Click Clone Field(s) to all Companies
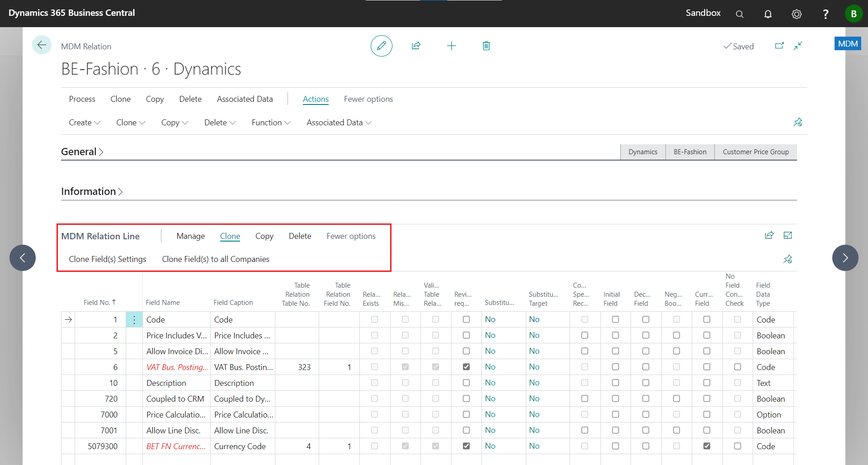This screenshot has width=868, height=465. click(216, 259)
